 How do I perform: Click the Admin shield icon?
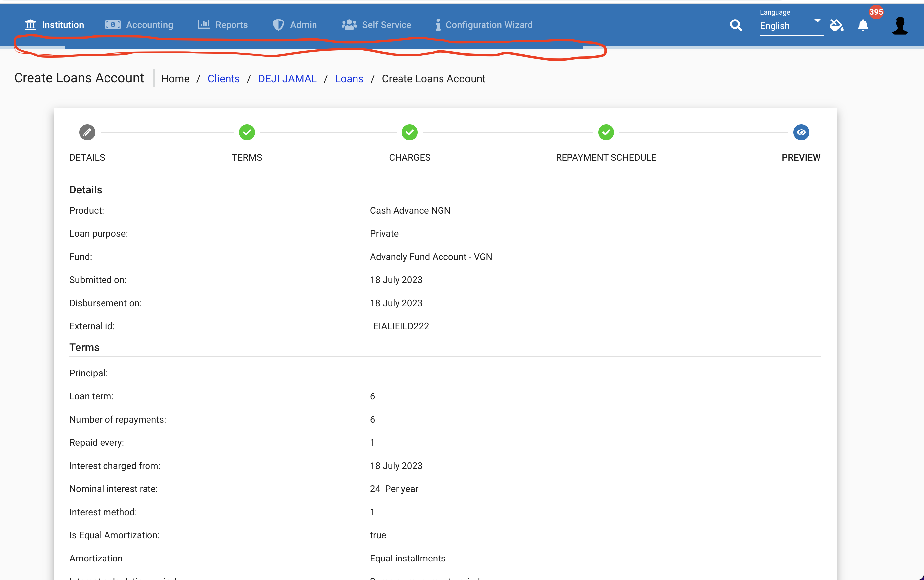point(278,24)
